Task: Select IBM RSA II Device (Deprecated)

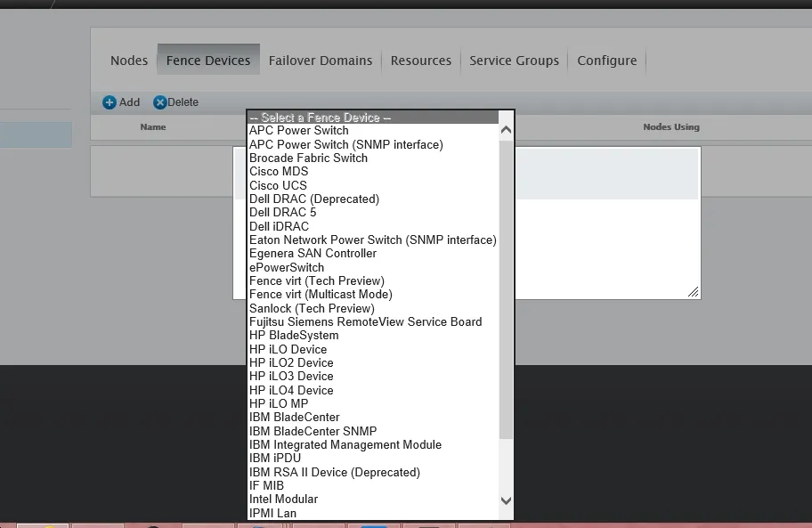Action: [373, 472]
